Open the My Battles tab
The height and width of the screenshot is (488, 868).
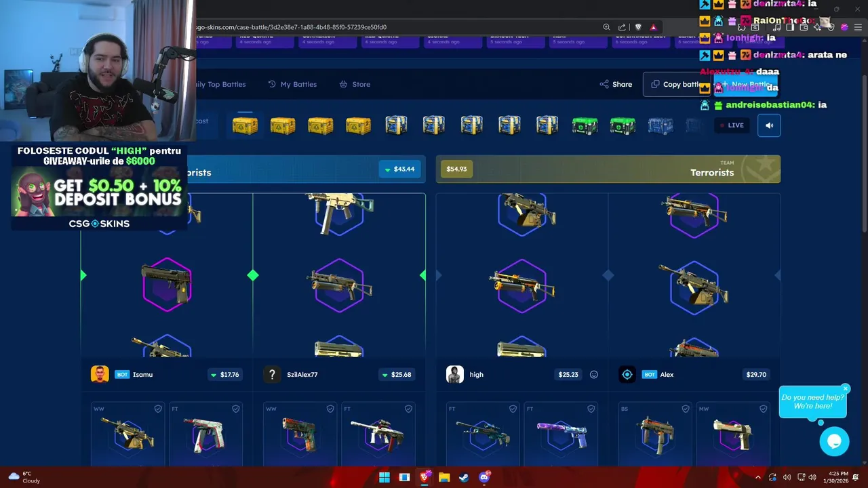(x=292, y=84)
